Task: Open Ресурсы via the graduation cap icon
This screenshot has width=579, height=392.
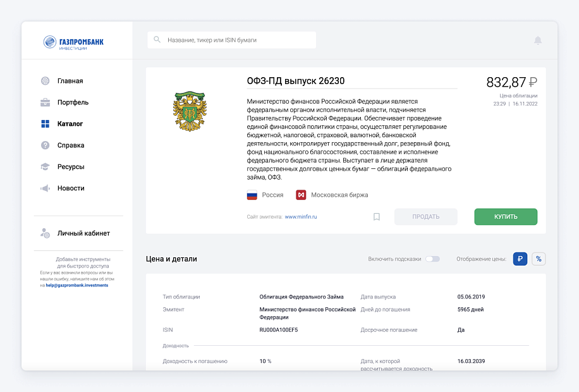Action: click(45, 167)
